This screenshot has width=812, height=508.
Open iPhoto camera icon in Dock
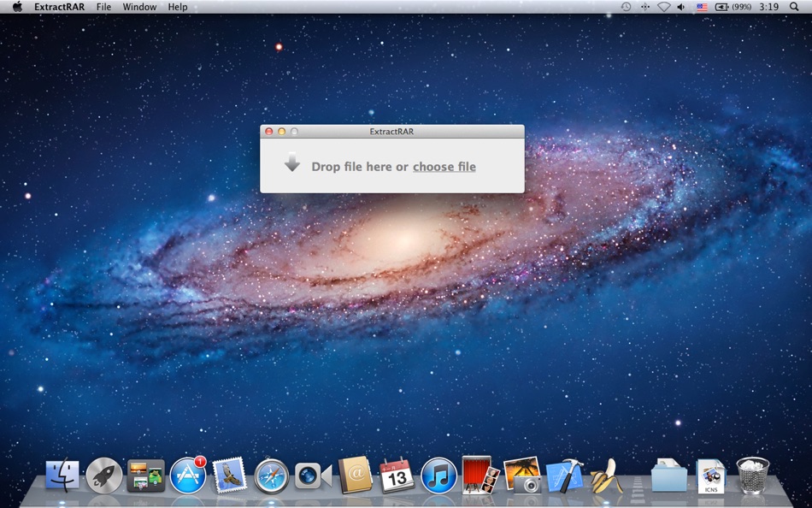click(522, 475)
